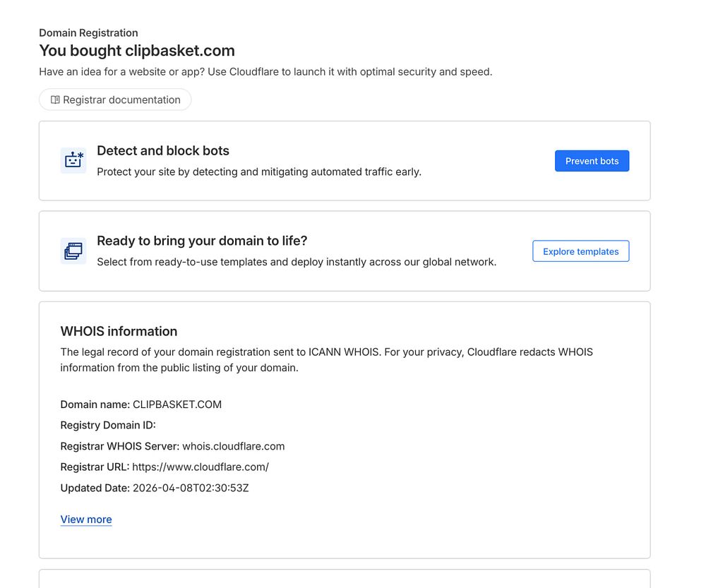Image resolution: width=706 pixels, height=588 pixels.
Task: Select the Updated Date timestamp value
Action: click(x=191, y=488)
